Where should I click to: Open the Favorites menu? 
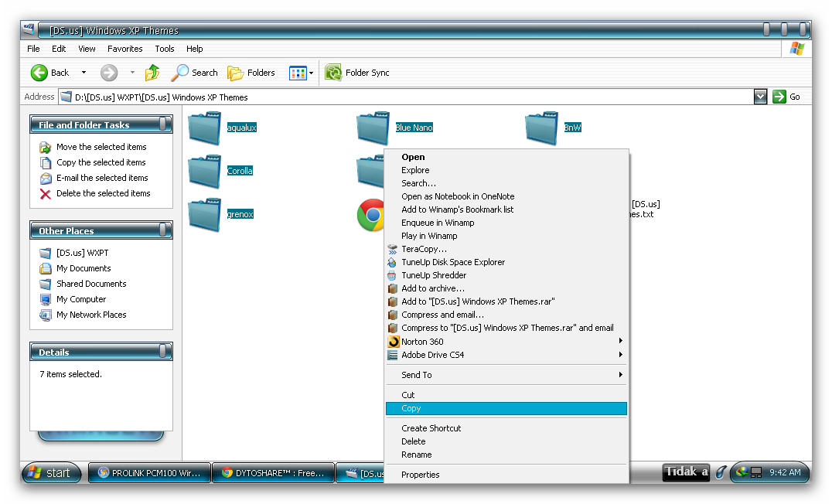pos(124,48)
